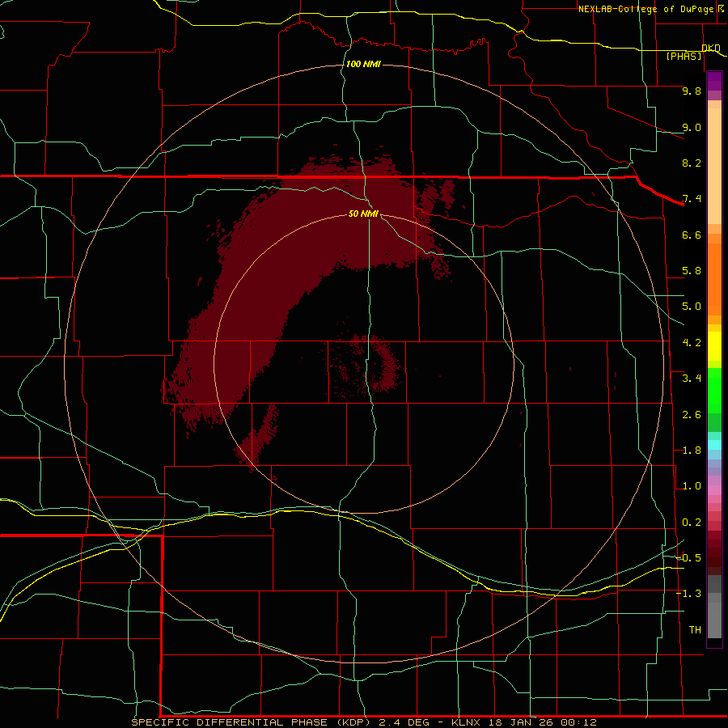Click the yellow segment of the color bar
This screenshot has height=728, width=728.
(x=714, y=346)
